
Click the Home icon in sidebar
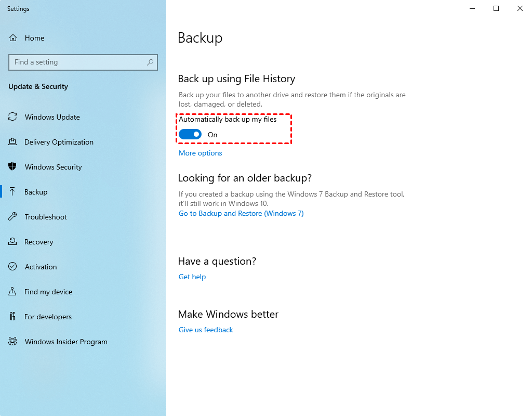coord(13,38)
